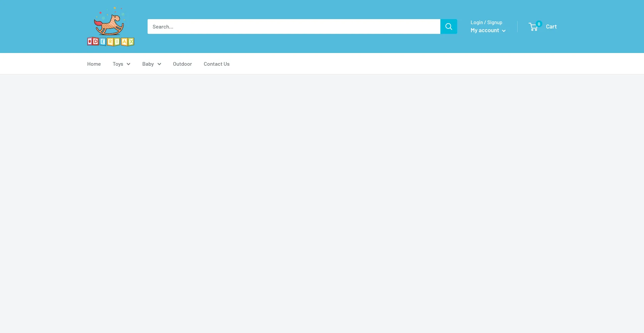Open the Baby menu item
This screenshot has height=333, width=644.
148,64
